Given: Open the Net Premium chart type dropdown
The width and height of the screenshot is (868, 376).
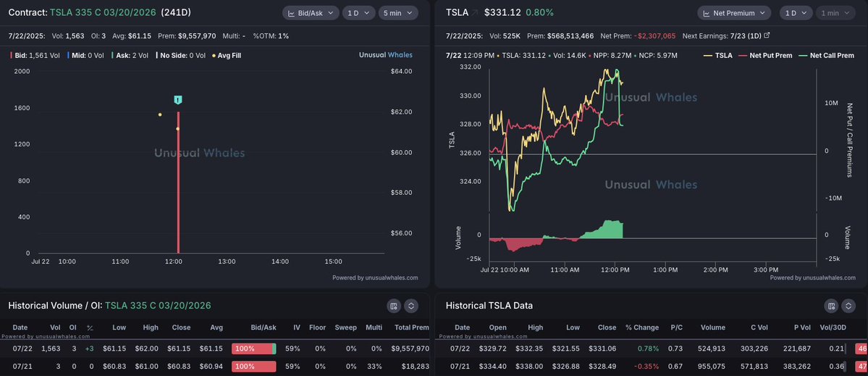Looking at the screenshot, I should (734, 13).
